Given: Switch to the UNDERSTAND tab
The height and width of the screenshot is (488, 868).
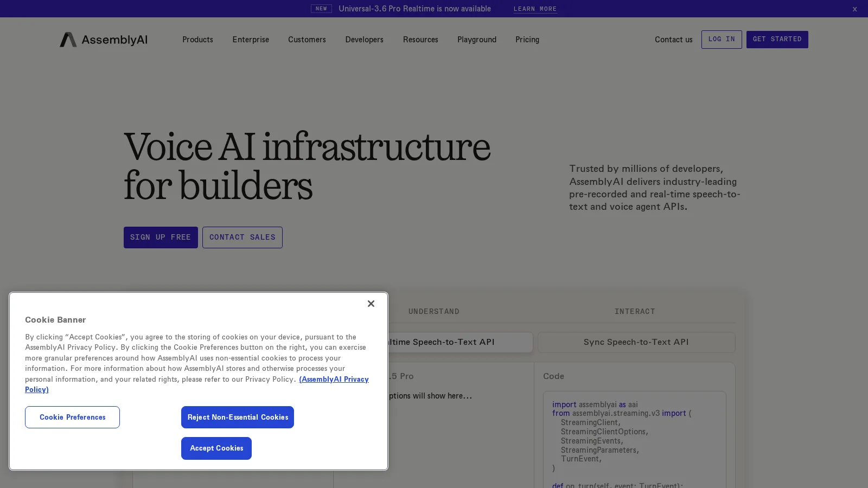Looking at the screenshot, I should (434, 311).
